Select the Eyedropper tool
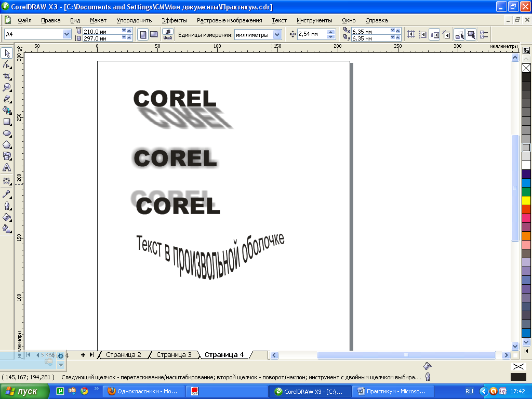The width and height of the screenshot is (532, 399). tap(7, 194)
